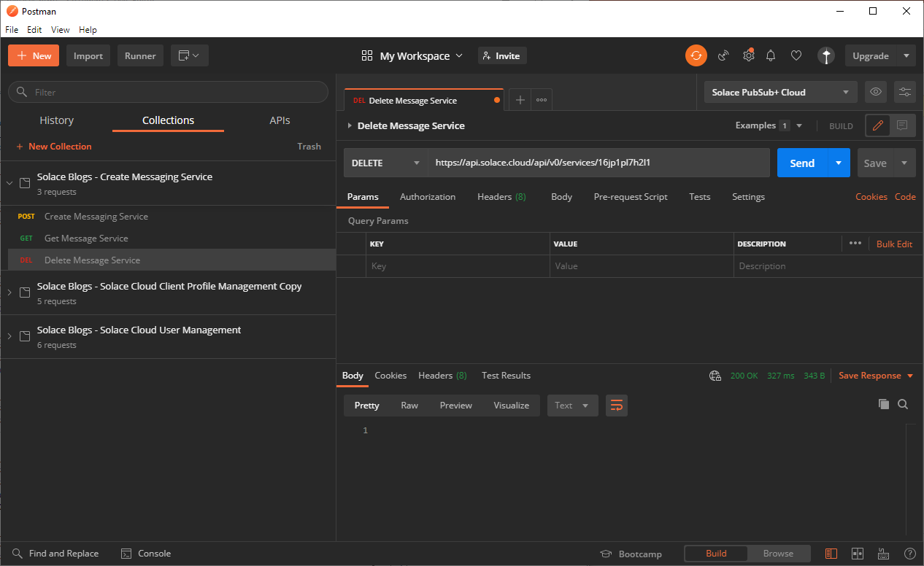
Task: Select the Get Message Service request
Action: click(x=86, y=239)
